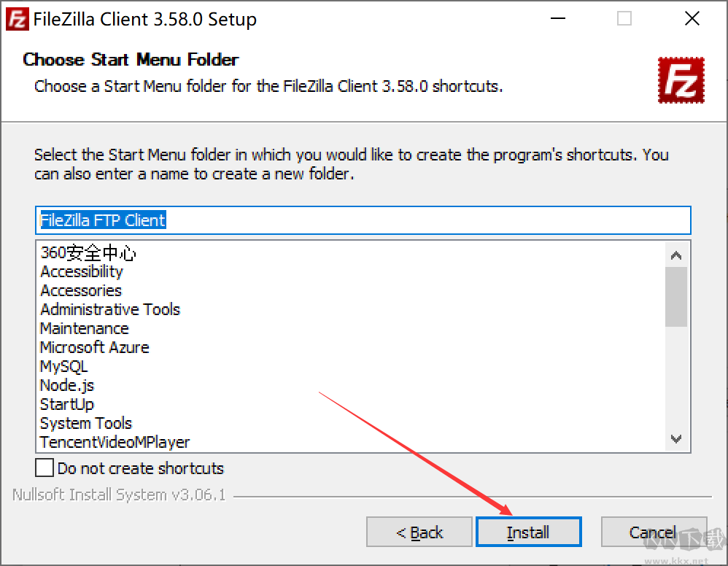The height and width of the screenshot is (566, 728).
Task: Select the Maintenance folder
Action: (x=85, y=329)
